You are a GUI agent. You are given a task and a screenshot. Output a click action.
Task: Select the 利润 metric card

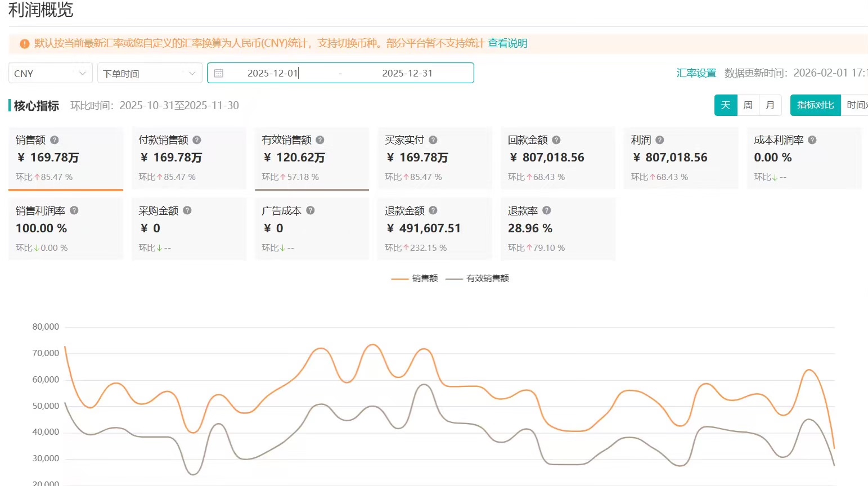(681, 158)
